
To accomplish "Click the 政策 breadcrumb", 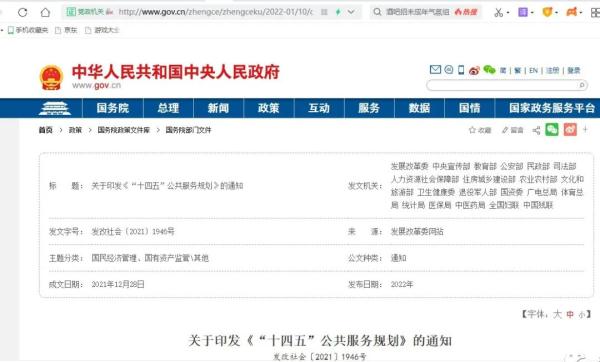I will pyautogui.click(x=75, y=130).
